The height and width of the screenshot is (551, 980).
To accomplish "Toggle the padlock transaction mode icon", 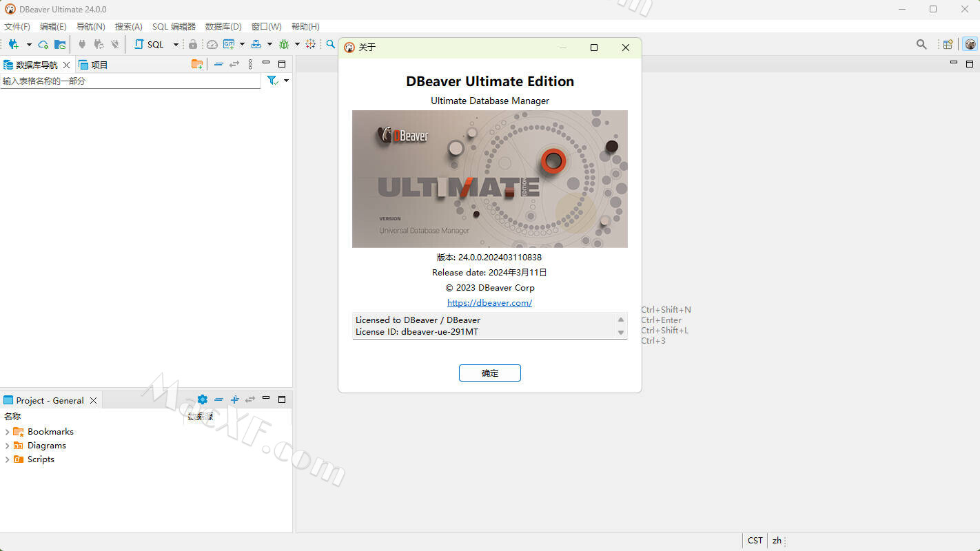I will [193, 44].
